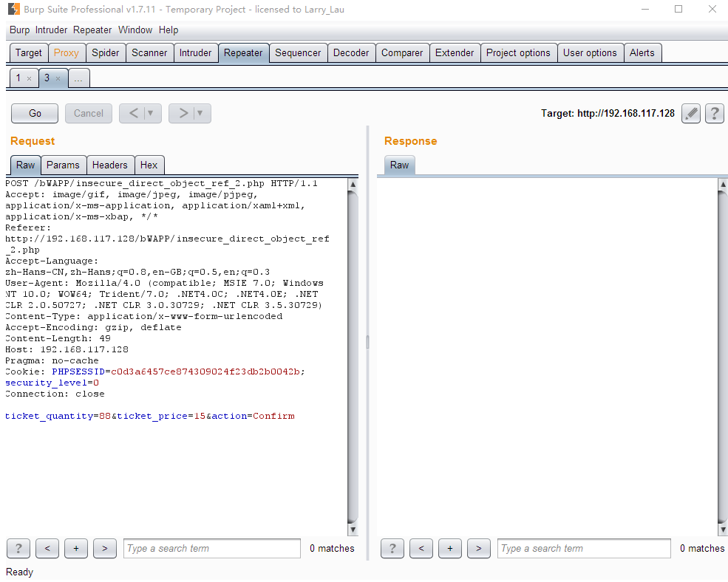Expand the back history dropdown arrow
The image size is (728, 582).
click(151, 113)
